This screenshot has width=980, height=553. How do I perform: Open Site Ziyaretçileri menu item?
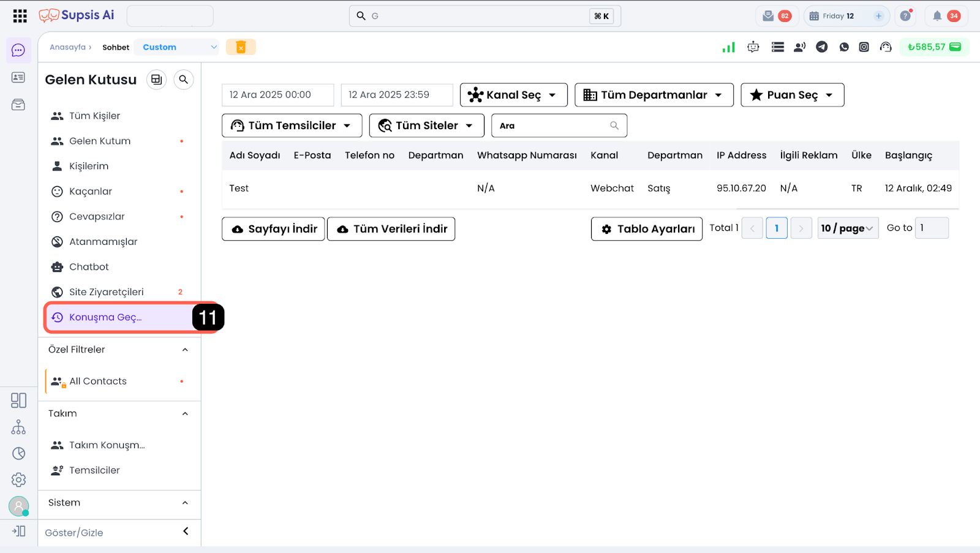point(106,292)
